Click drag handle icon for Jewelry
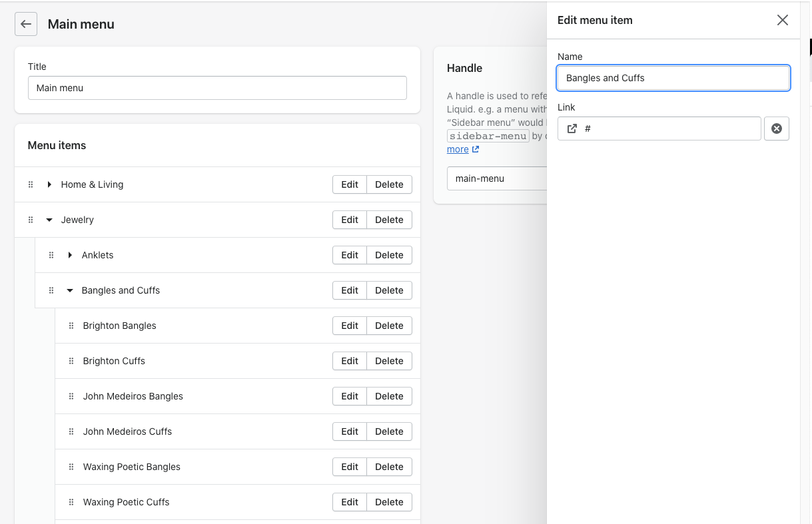Screen dimensions: 812x524 click(31, 220)
